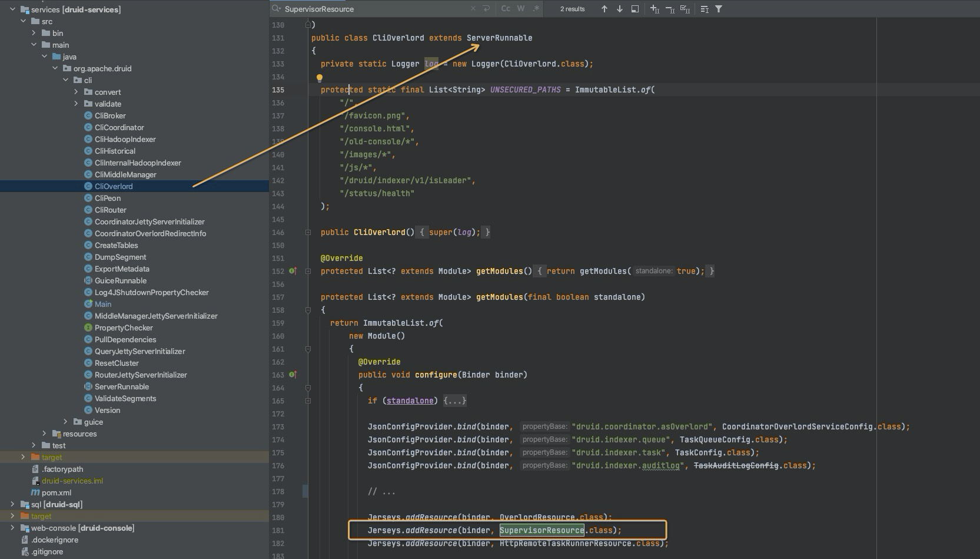This screenshot has width=980, height=559.
Task: Collapse the configure method at line 164
Action: pos(308,388)
